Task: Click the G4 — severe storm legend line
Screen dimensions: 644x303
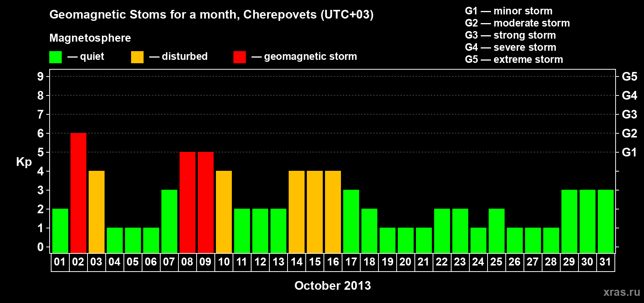Action: coord(511,47)
